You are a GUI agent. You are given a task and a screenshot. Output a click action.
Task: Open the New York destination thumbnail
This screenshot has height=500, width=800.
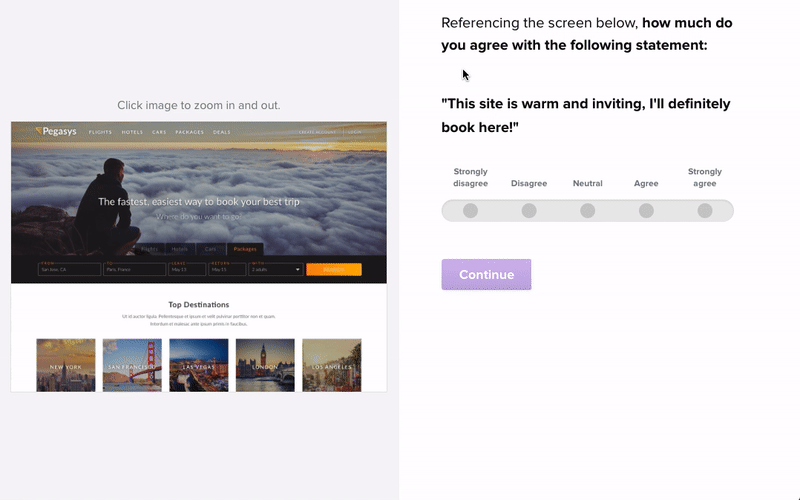66,365
